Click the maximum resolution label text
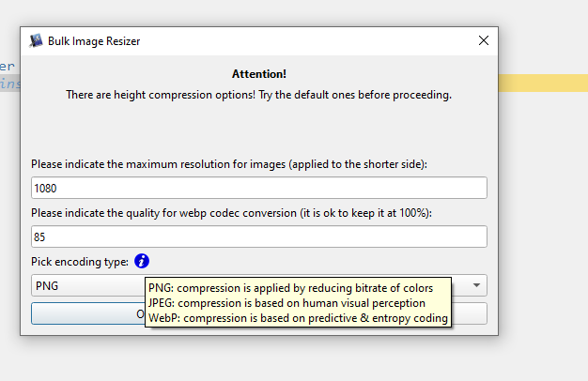The image size is (588, 381). (x=228, y=164)
